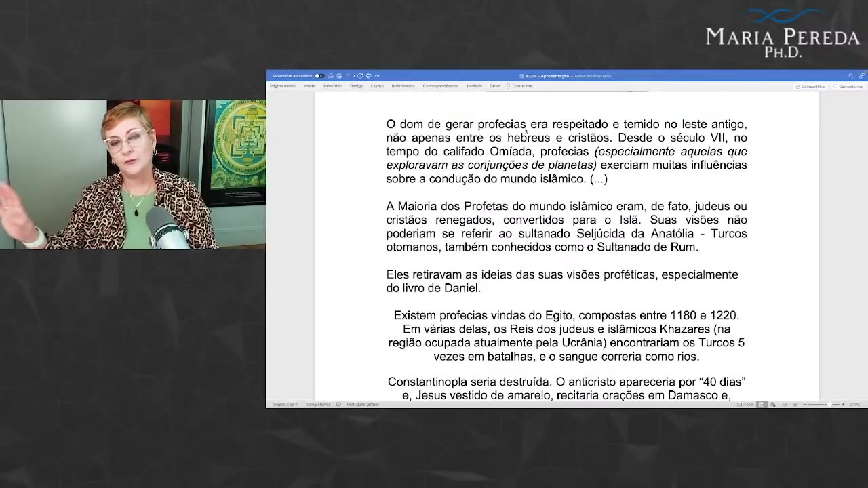Image resolution: width=868 pixels, height=488 pixels.
Task: Open the Referências ribbon tab
Action: [x=403, y=86]
